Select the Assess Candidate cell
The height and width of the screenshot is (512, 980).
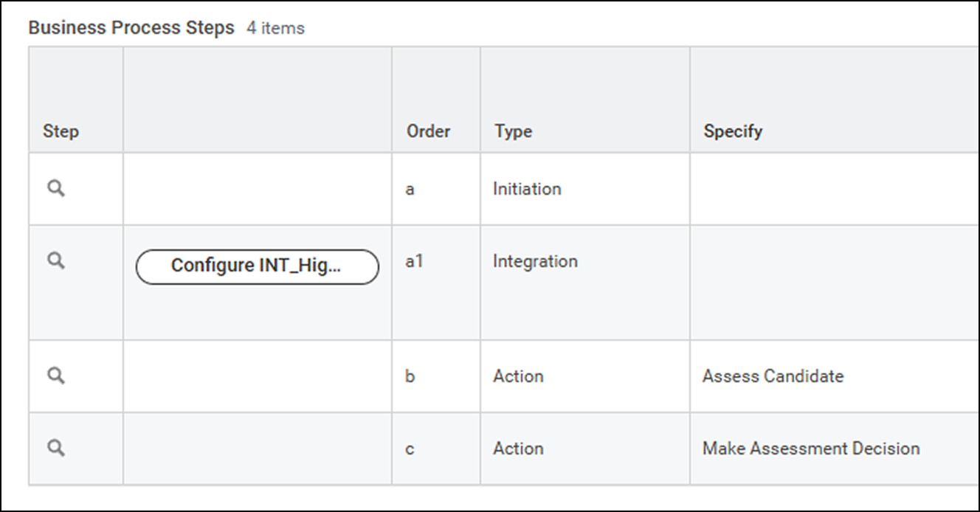pyautogui.click(x=773, y=376)
